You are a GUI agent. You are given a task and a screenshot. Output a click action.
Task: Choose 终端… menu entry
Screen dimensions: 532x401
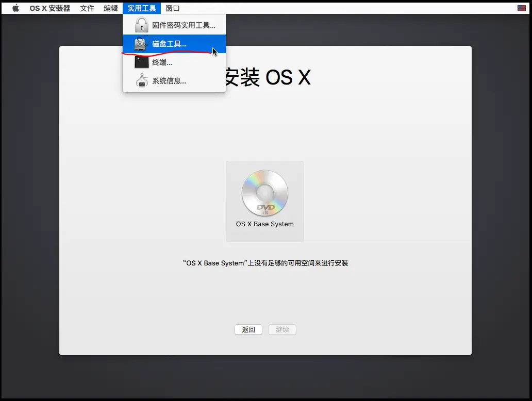click(x=174, y=62)
